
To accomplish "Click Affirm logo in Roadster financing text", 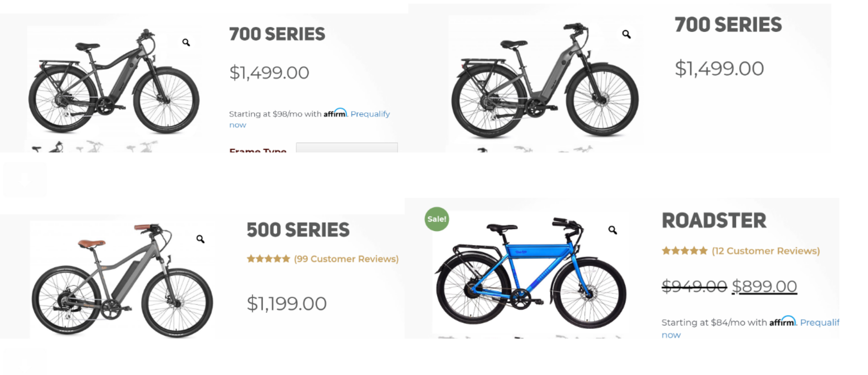I will click(783, 321).
